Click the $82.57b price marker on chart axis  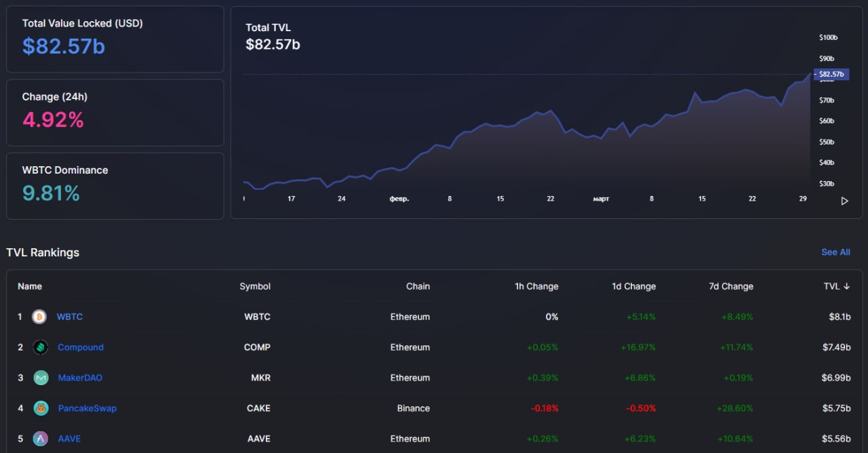(831, 74)
